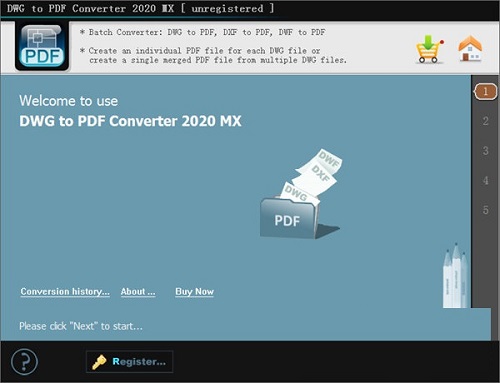Click the question mark help icon
Viewport: 500px width, 383px height.
coord(24,362)
